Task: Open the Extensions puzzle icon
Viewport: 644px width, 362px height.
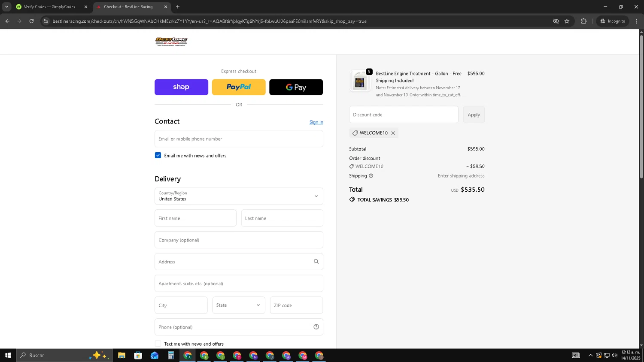Action: coord(583,21)
